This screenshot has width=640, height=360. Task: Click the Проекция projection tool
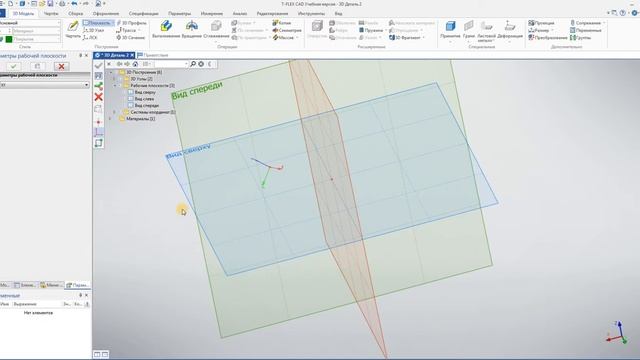[541, 23]
